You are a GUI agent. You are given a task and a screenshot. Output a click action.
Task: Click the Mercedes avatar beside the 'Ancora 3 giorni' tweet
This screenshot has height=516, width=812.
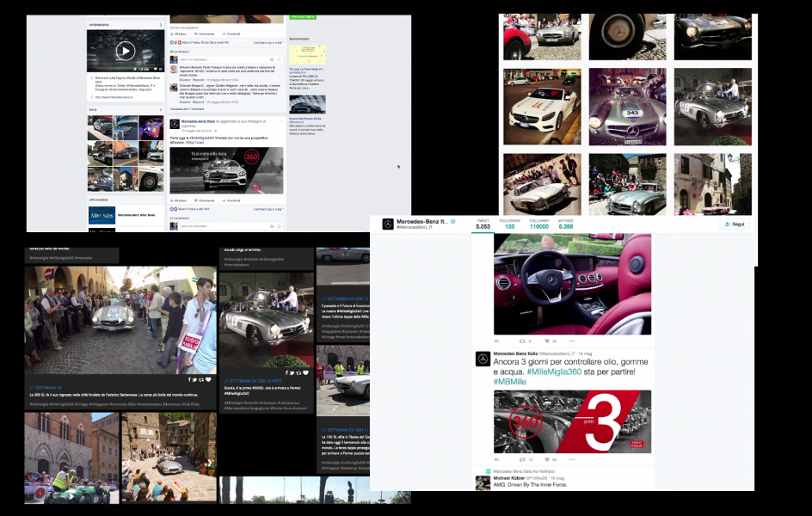coord(483,359)
